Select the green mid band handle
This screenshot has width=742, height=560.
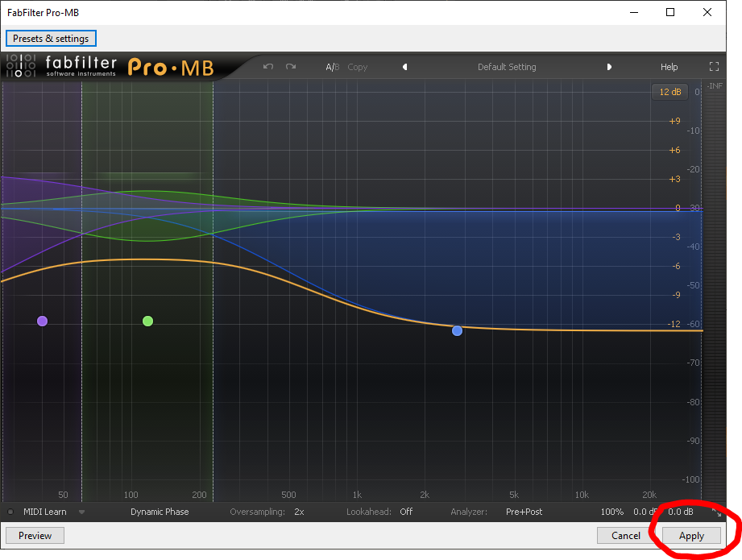147,321
